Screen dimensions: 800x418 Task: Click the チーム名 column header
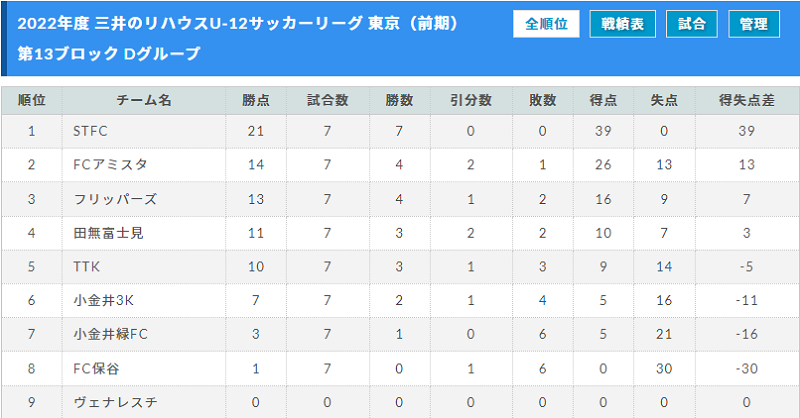[x=144, y=100]
